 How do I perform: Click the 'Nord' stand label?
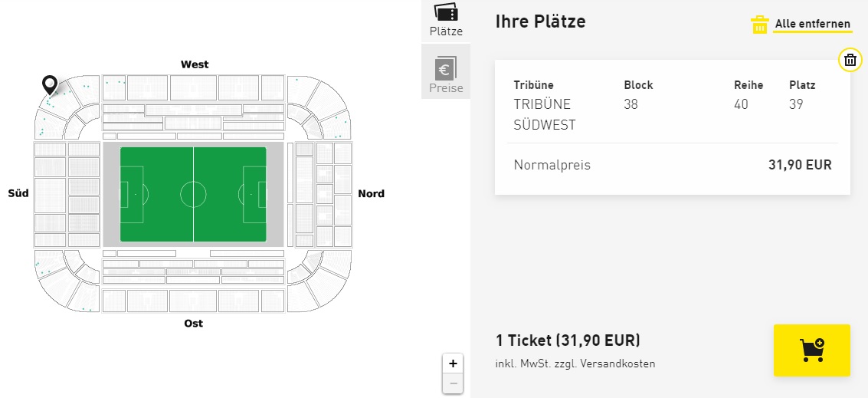pos(372,193)
